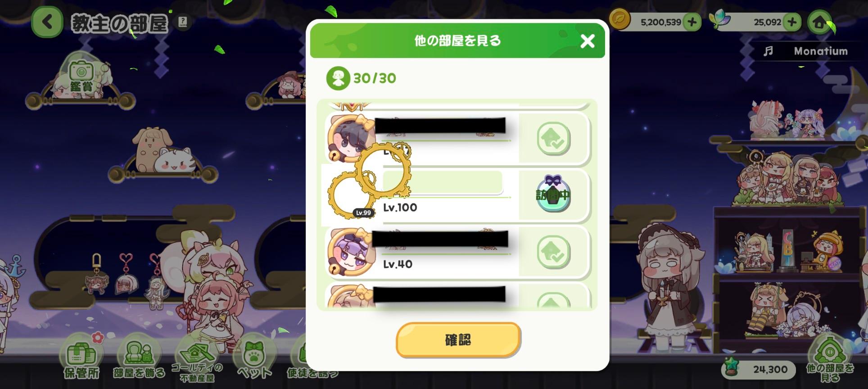Open the 鑑賞 camera viewing mode
The height and width of the screenshot is (389, 868).
[x=81, y=77]
